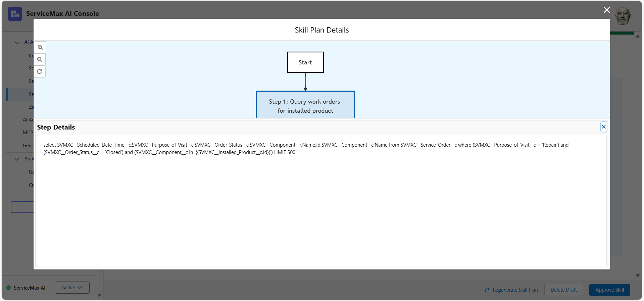Screen dimensions: 644x301
Task: Close the Step Details panel
Action: 603,127
